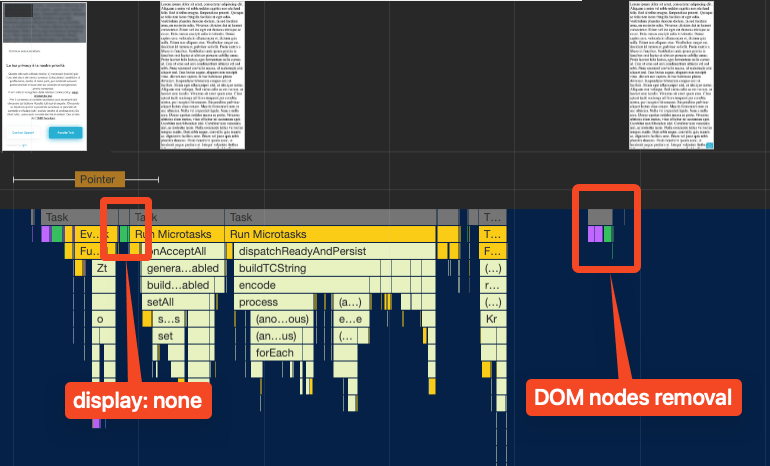Select the Kr function entry

(491, 319)
